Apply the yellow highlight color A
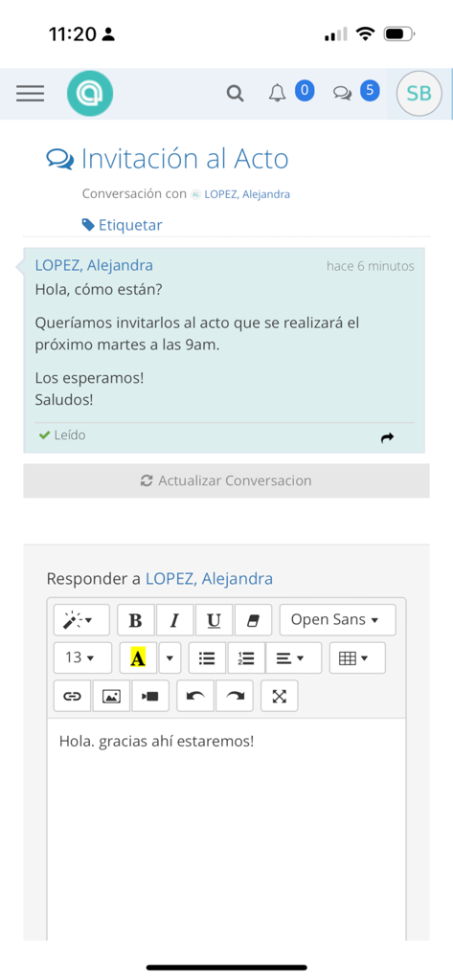The width and height of the screenshot is (453, 980). click(138, 657)
